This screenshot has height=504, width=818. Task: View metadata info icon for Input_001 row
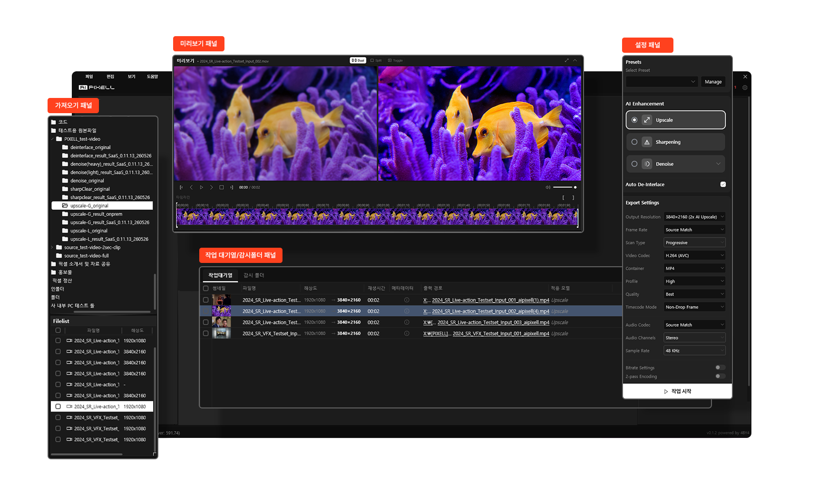407,300
